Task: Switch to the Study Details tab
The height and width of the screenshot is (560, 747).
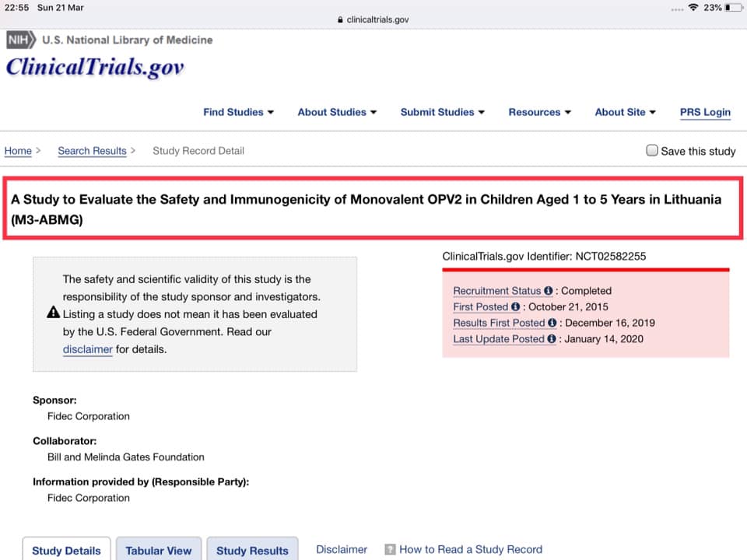Action: point(66,549)
